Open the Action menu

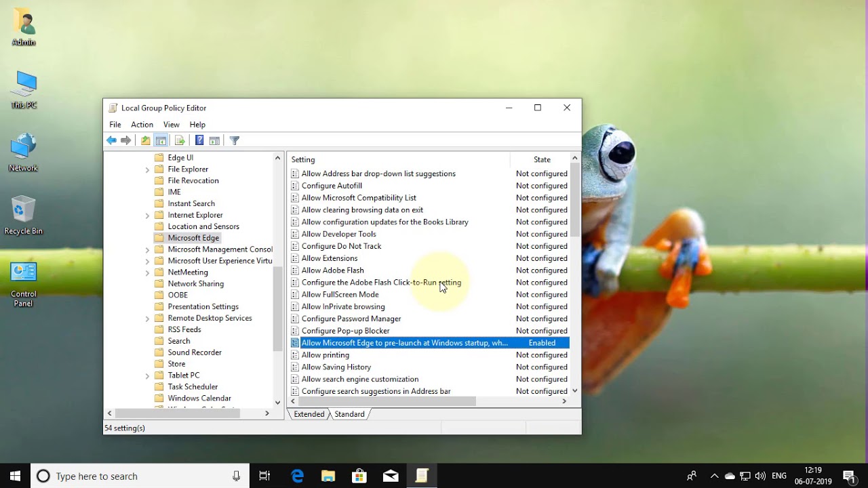tap(142, 125)
